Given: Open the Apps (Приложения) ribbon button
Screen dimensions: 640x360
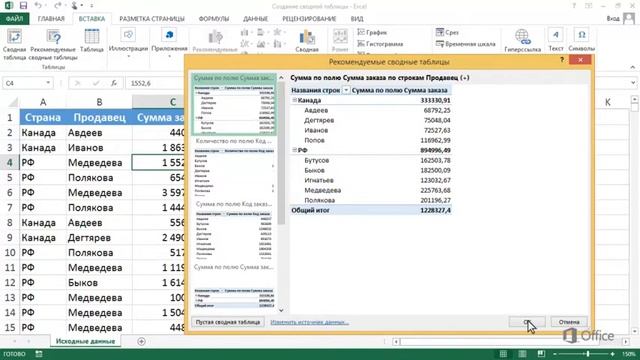Looking at the screenshot, I should [x=169, y=43].
